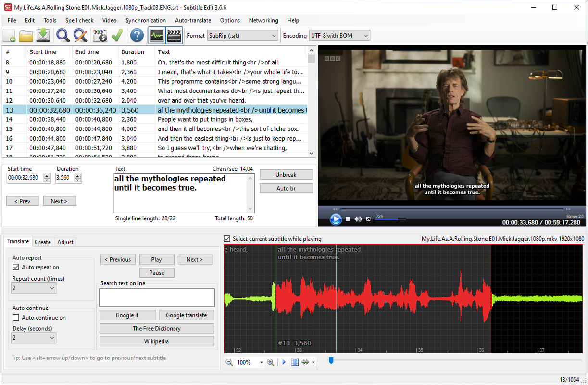Click the subtitle list vertical scrollbar down arrow
The image size is (588, 385).
[x=312, y=154]
